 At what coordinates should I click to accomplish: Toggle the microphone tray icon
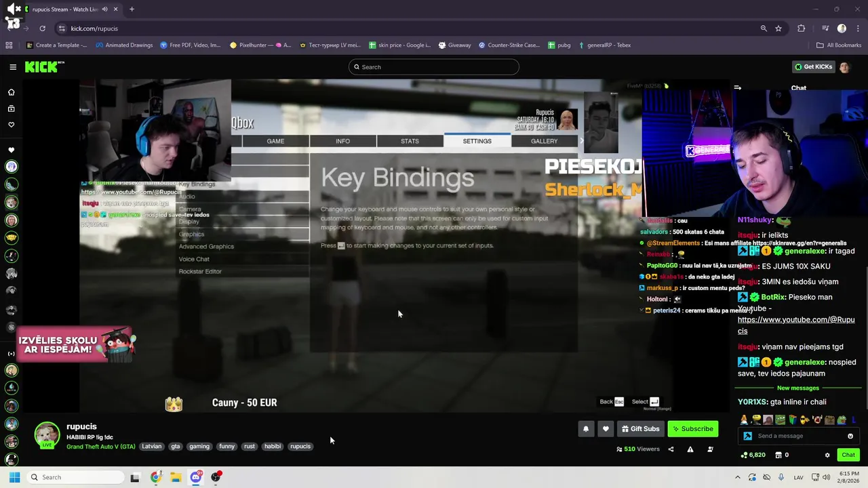(781, 477)
